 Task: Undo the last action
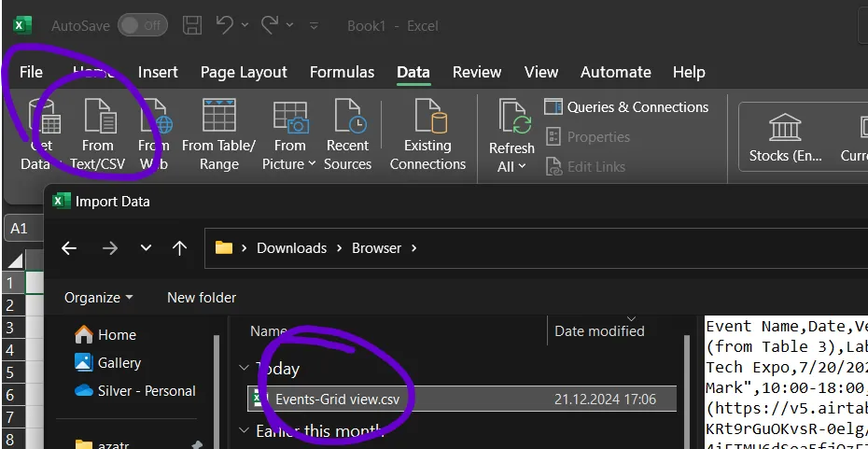coord(224,25)
